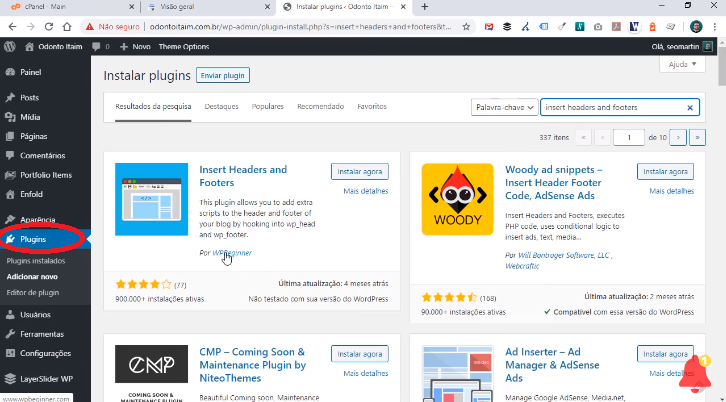Click the WPBeginner author link

click(232, 253)
